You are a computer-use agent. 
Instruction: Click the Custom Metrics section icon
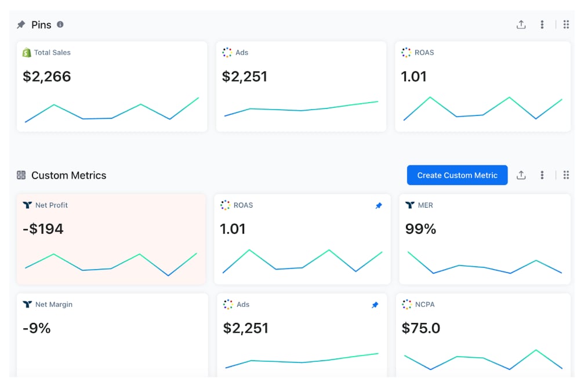click(21, 175)
